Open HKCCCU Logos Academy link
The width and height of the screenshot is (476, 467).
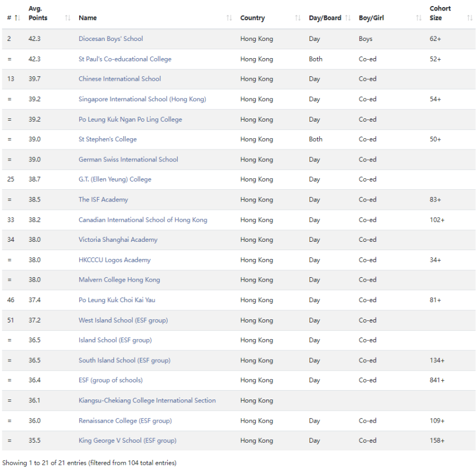pyautogui.click(x=115, y=260)
